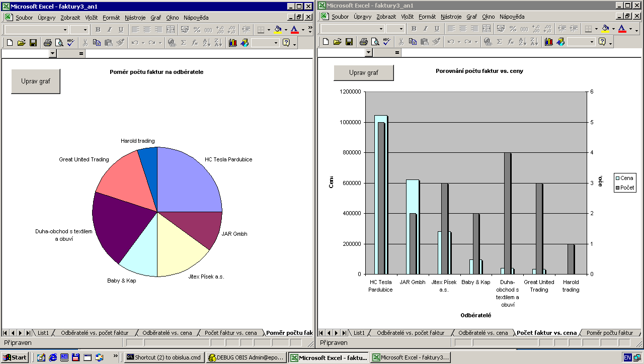Open Print Preview in the left window
Viewport: 644px width, 364px height.
point(58,43)
